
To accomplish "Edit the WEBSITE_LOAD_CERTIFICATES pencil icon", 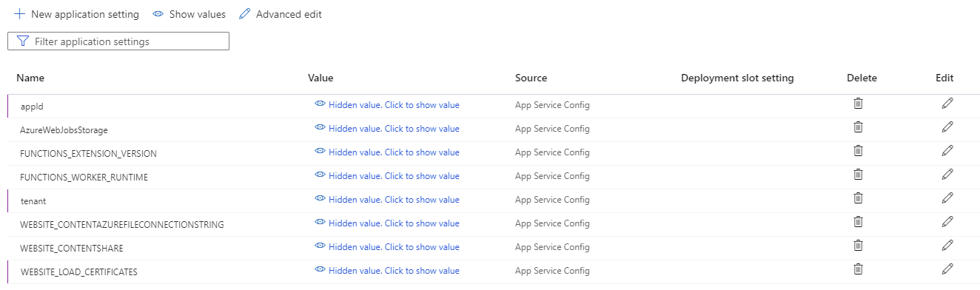I will [947, 269].
